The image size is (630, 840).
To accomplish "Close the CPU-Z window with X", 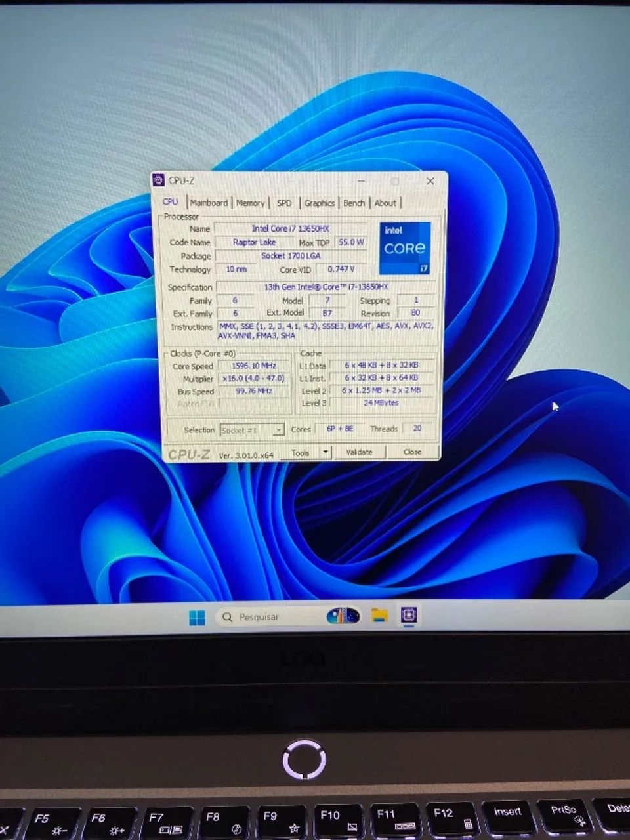I will pos(430,180).
